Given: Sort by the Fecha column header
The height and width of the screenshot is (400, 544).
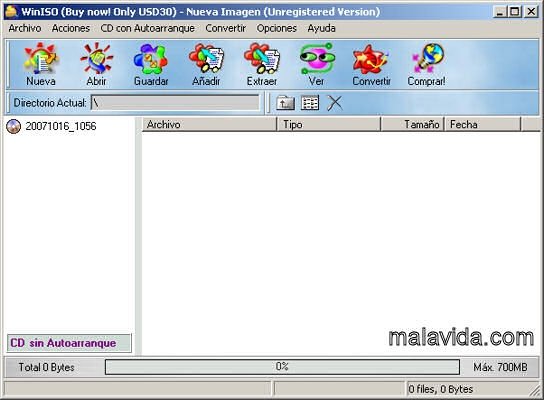Looking at the screenshot, I should [x=483, y=125].
